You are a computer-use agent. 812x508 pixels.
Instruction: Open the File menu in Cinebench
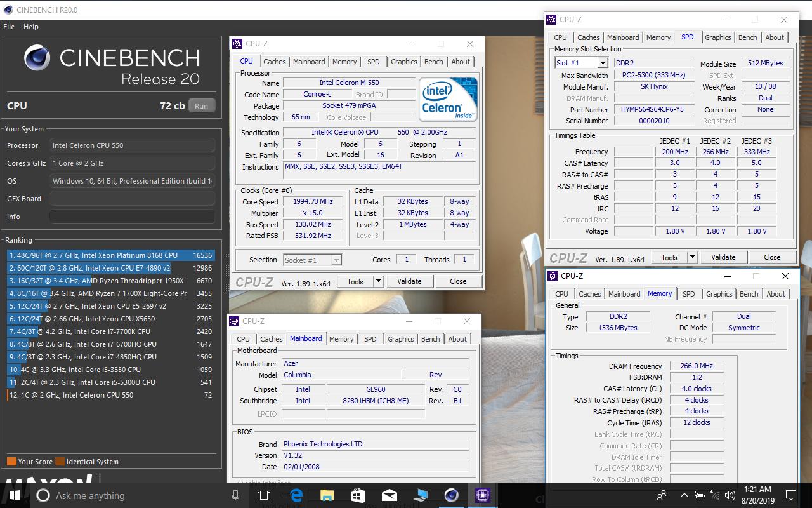click(9, 27)
